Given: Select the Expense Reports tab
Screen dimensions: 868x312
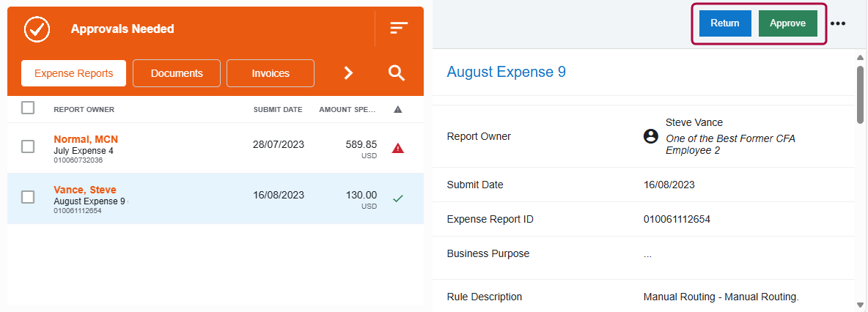Looking at the screenshot, I should tap(74, 73).
